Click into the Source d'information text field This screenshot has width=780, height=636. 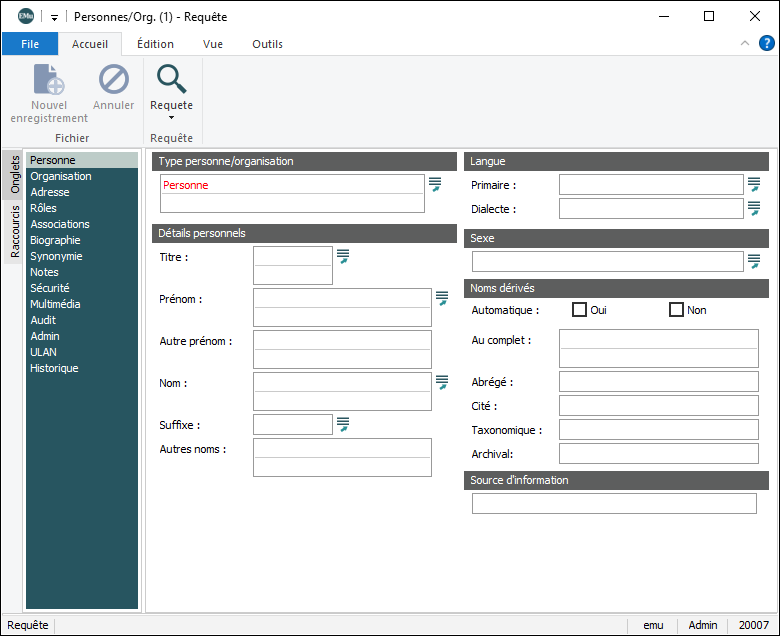(614, 503)
